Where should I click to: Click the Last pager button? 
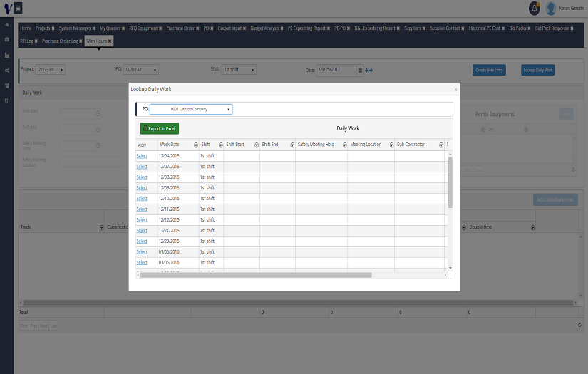(x=53, y=326)
